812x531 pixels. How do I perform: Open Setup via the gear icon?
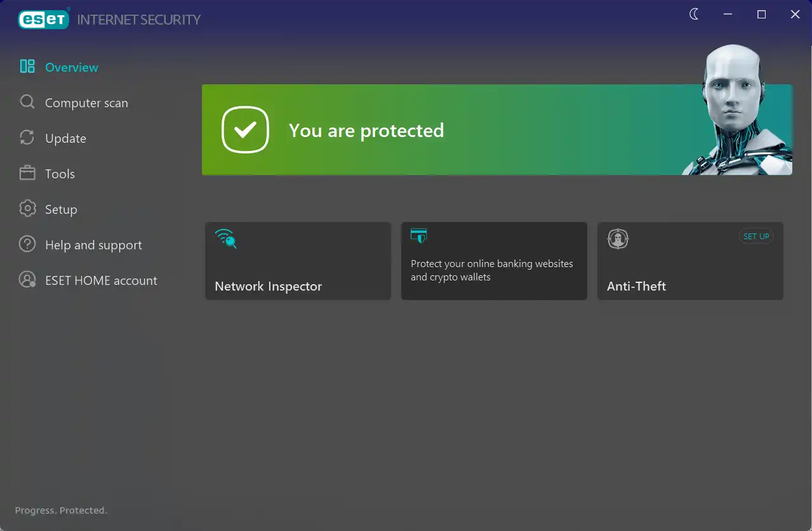point(27,209)
